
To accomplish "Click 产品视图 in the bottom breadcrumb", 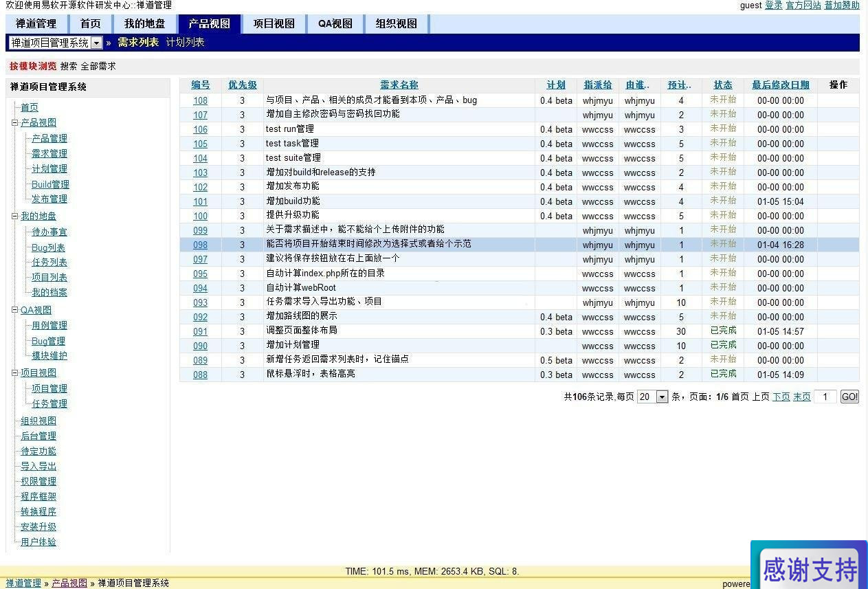I will coord(69,583).
